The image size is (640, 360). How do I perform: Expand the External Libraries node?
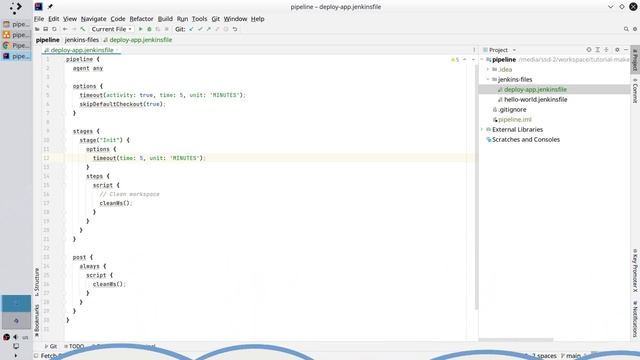[x=482, y=129]
